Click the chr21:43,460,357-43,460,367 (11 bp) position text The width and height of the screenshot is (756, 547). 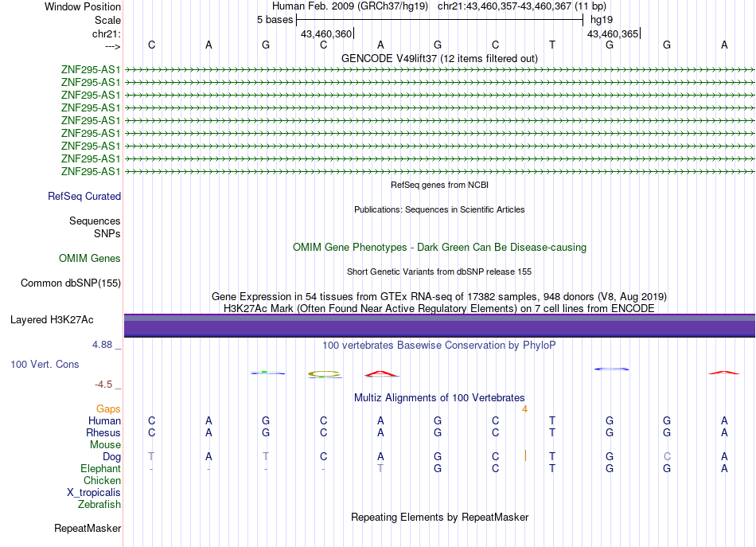click(x=522, y=6)
